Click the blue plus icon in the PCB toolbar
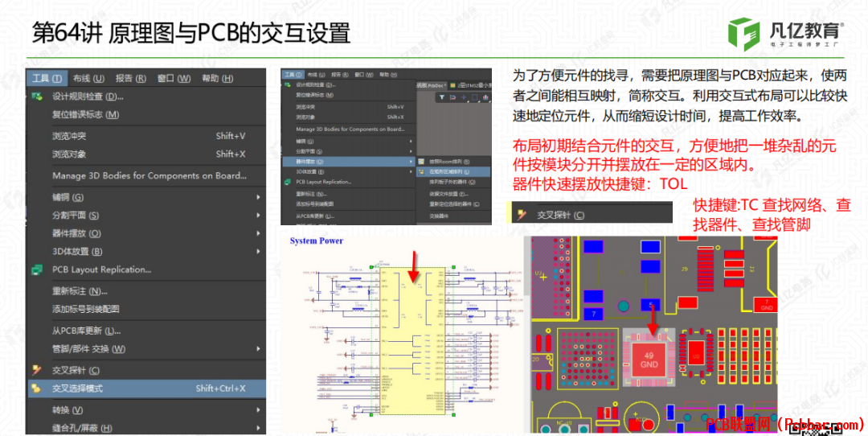 click(x=464, y=97)
